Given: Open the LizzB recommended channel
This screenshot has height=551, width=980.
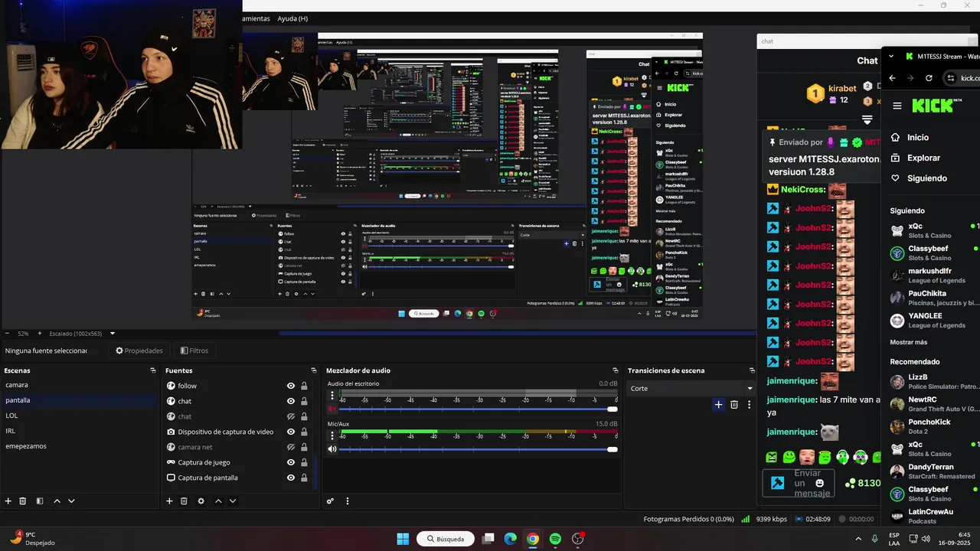Looking at the screenshot, I should 934,381.
